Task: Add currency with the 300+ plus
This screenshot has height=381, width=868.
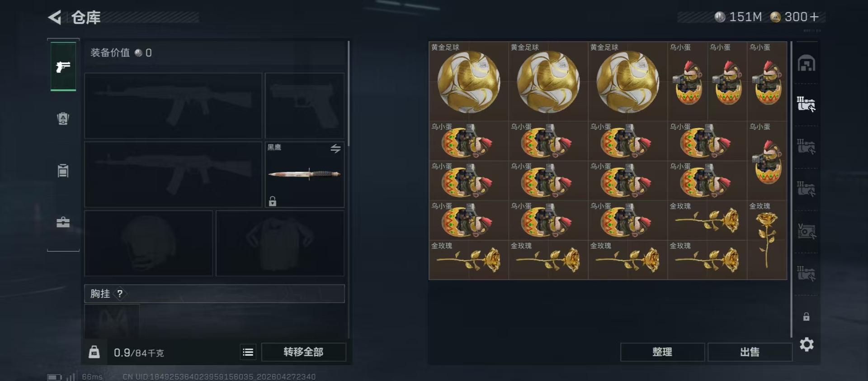Action: pos(814,17)
